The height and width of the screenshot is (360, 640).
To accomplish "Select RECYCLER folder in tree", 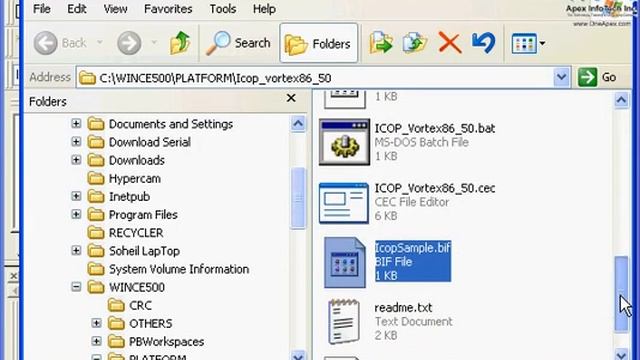I will [x=136, y=233].
